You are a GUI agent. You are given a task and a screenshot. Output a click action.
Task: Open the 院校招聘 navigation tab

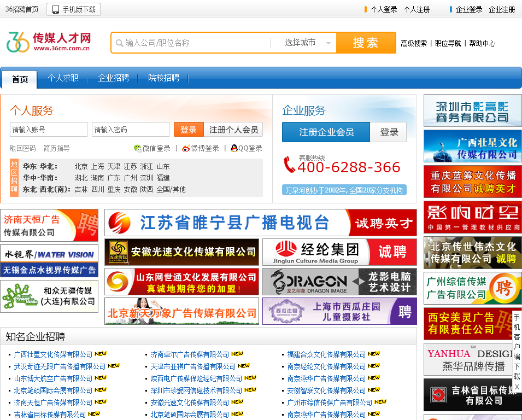(x=163, y=78)
